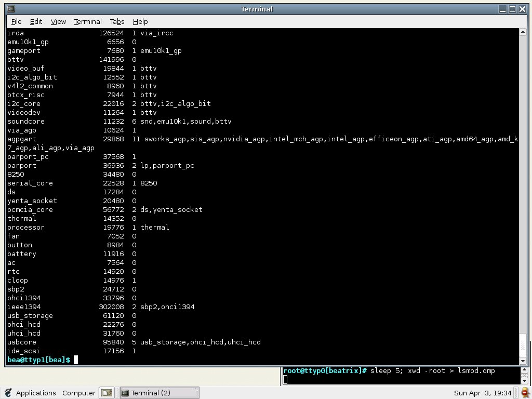Click the panel clock showing Sun Apr 3
The height and width of the screenshot is (399, 532).
tap(483, 393)
